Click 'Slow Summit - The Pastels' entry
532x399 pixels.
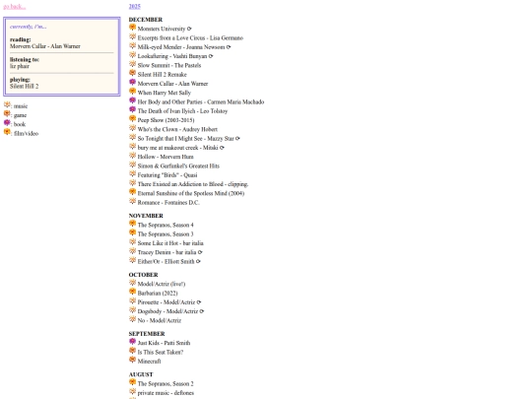pyautogui.click(x=169, y=65)
